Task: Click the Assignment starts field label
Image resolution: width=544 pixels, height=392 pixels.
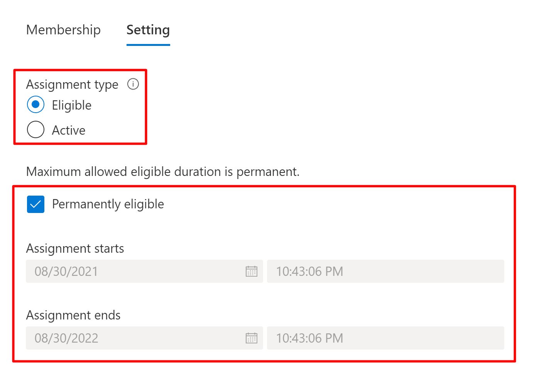Action: pos(75,248)
